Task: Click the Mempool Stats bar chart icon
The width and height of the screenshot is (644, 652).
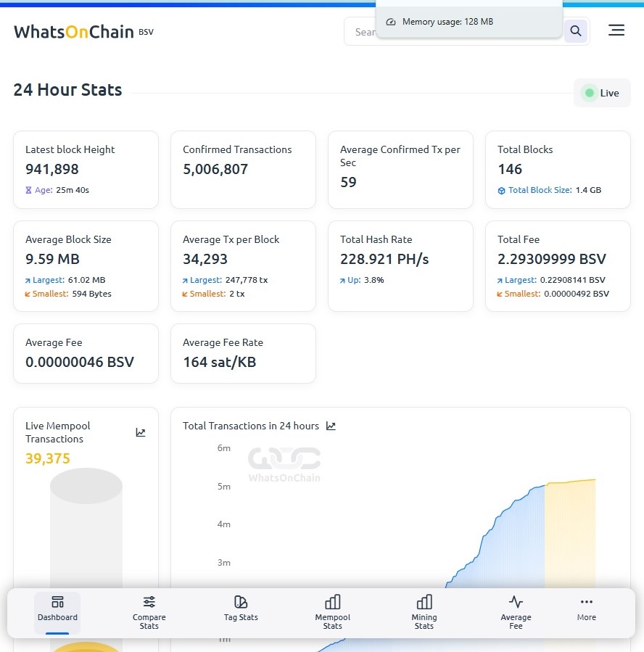Action: pyautogui.click(x=333, y=602)
